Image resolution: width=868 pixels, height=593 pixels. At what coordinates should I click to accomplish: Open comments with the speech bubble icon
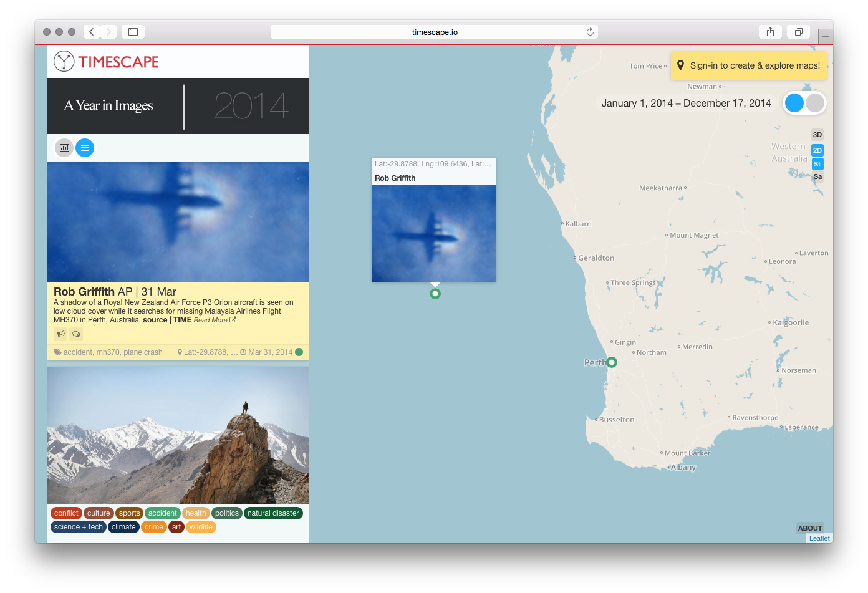pyautogui.click(x=76, y=334)
